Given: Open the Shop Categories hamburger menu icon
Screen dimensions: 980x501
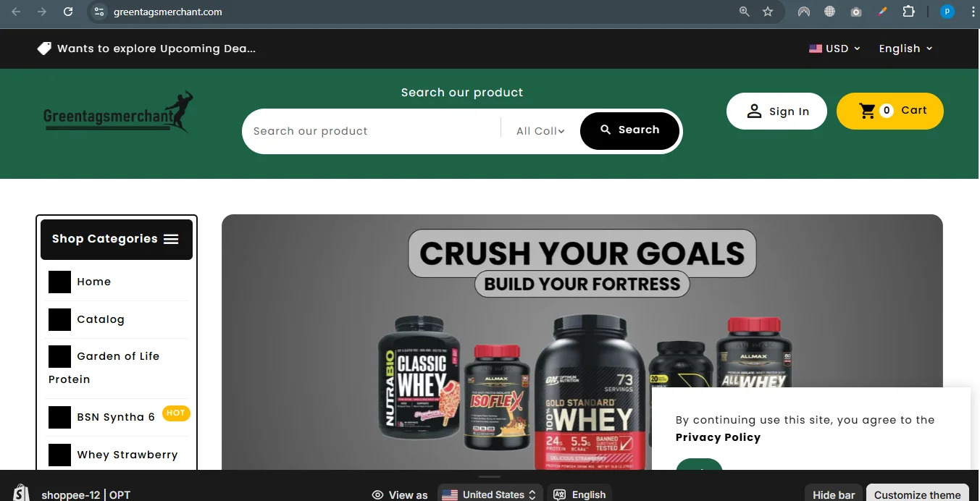Looking at the screenshot, I should coord(171,239).
